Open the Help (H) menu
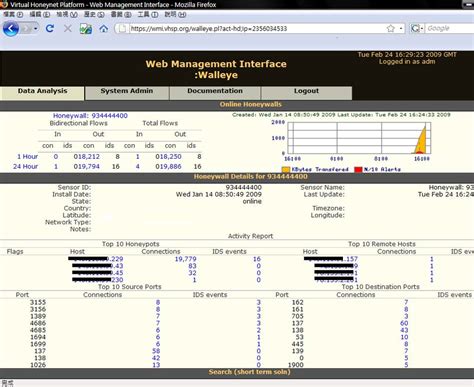Viewport: 474px width, 387px height. pyautogui.click(x=175, y=15)
